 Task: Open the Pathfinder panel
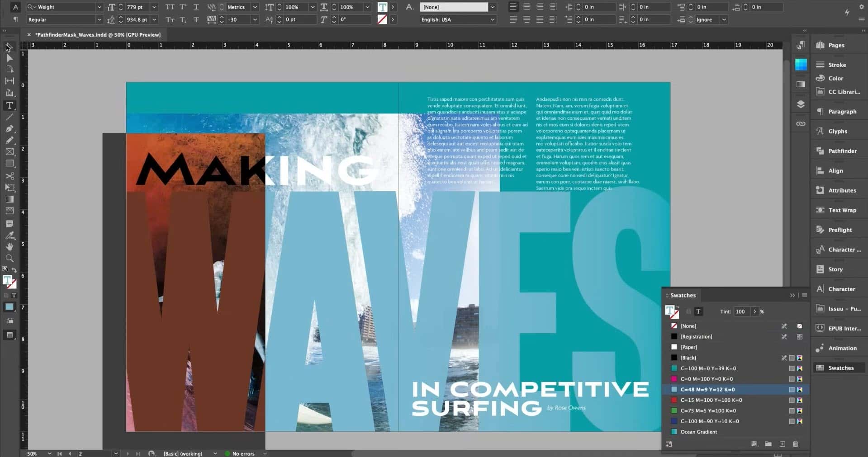840,151
